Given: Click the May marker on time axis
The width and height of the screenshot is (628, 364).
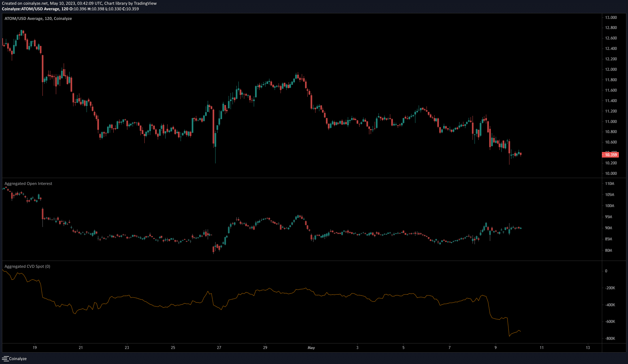Looking at the screenshot, I should [311, 348].
